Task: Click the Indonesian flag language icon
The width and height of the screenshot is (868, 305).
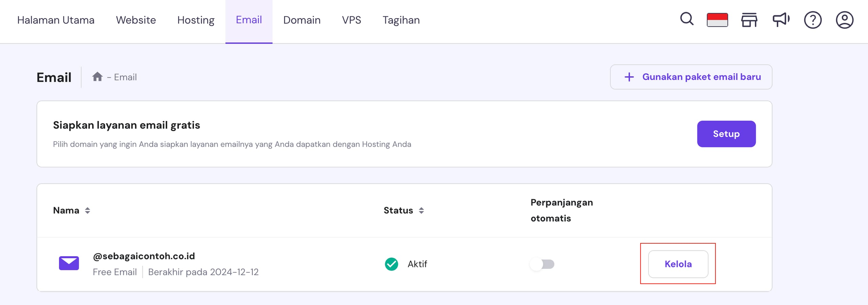Action: pyautogui.click(x=717, y=20)
